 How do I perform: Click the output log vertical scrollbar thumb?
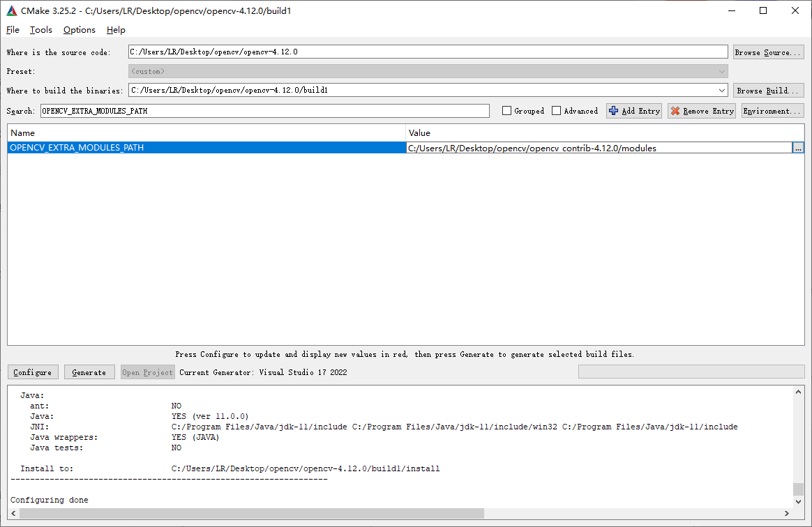tap(798, 489)
